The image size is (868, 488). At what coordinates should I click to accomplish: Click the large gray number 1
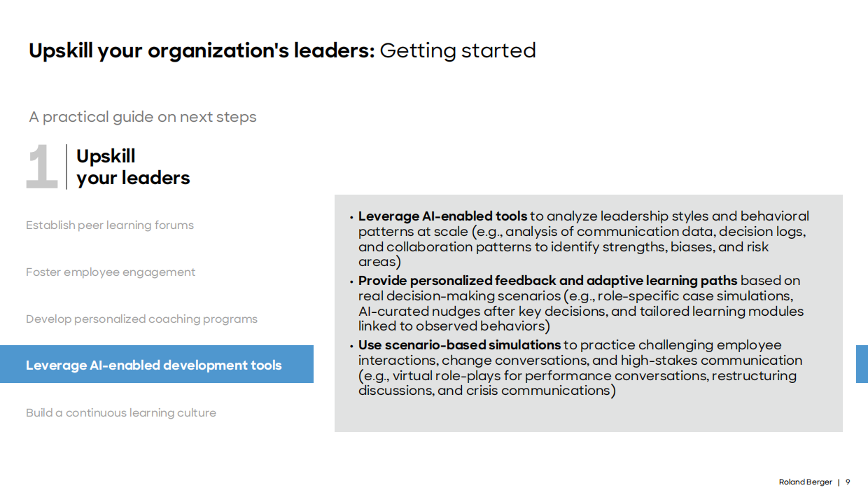pyautogui.click(x=41, y=167)
